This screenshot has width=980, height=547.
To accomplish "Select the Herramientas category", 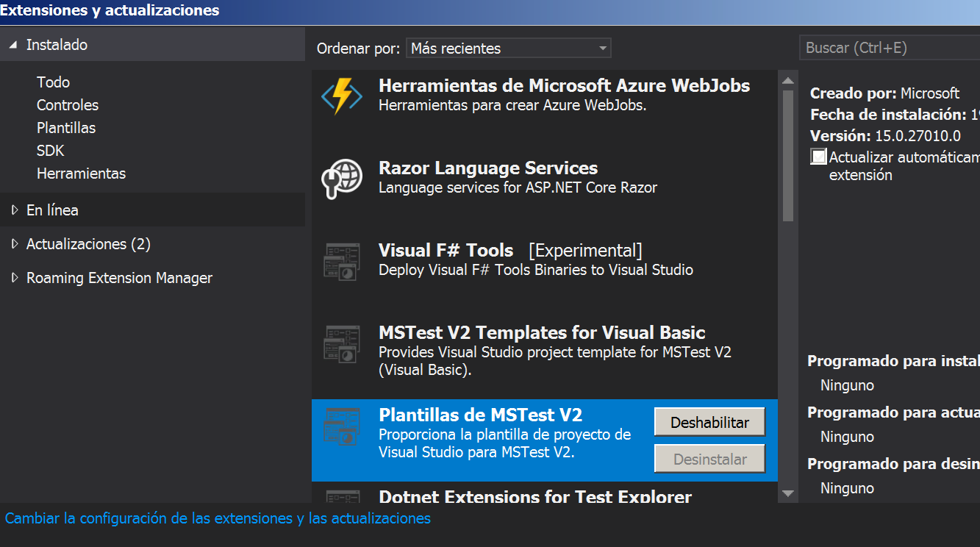I will [81, 174].
